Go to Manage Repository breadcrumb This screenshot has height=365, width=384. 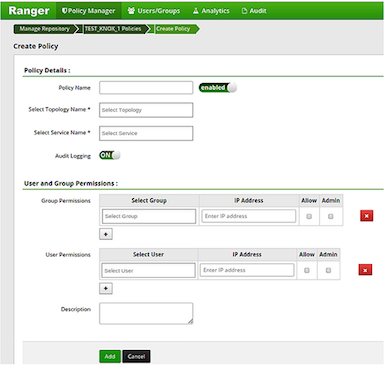[45, 29]
